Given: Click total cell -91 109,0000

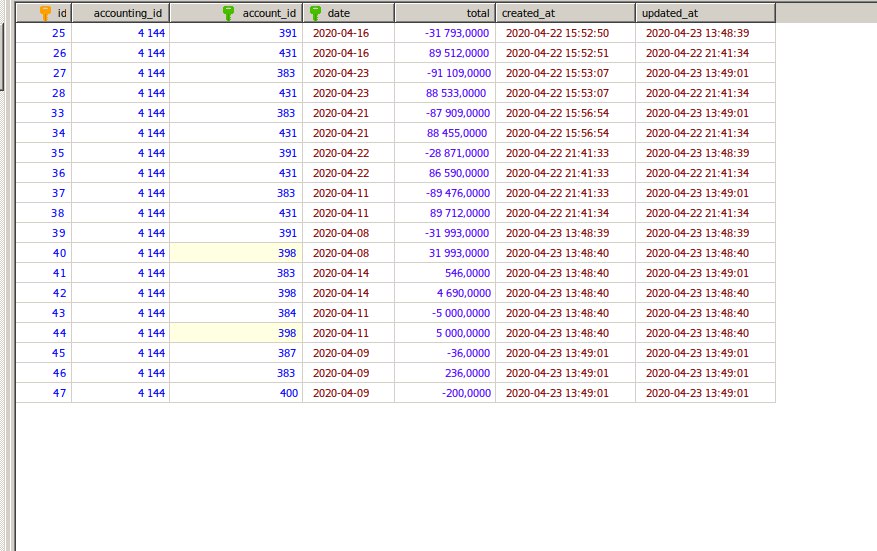Looking at the screenshot, I should click(445, 73).
